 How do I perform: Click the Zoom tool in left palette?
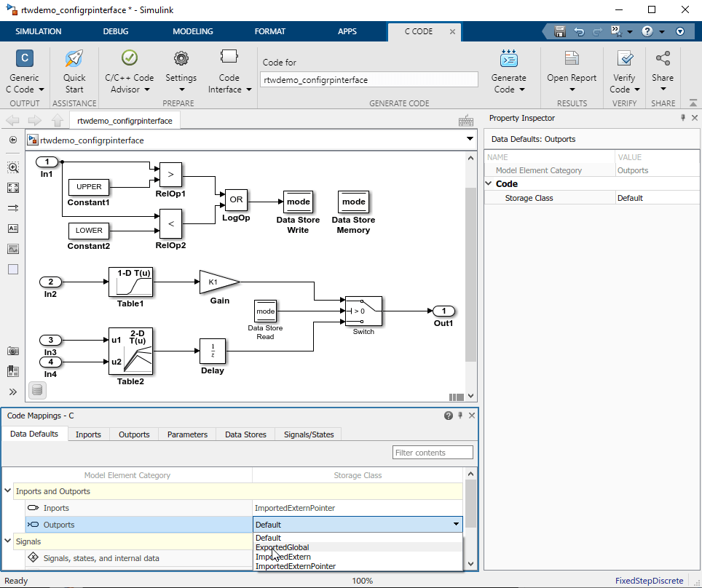(x=13, y=167)
